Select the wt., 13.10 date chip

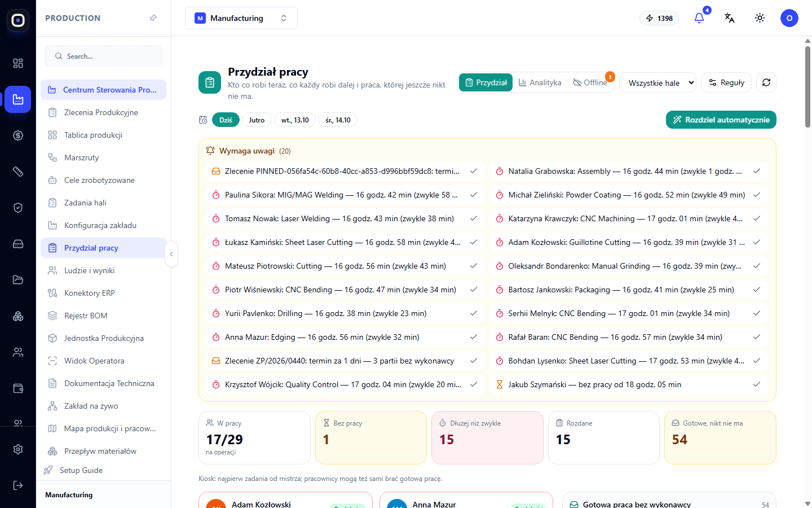(295, 120)
